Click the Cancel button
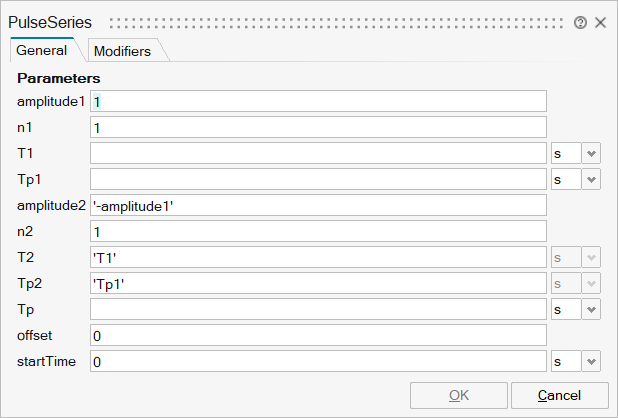This screenshot has width=618, height=418. 559,395
